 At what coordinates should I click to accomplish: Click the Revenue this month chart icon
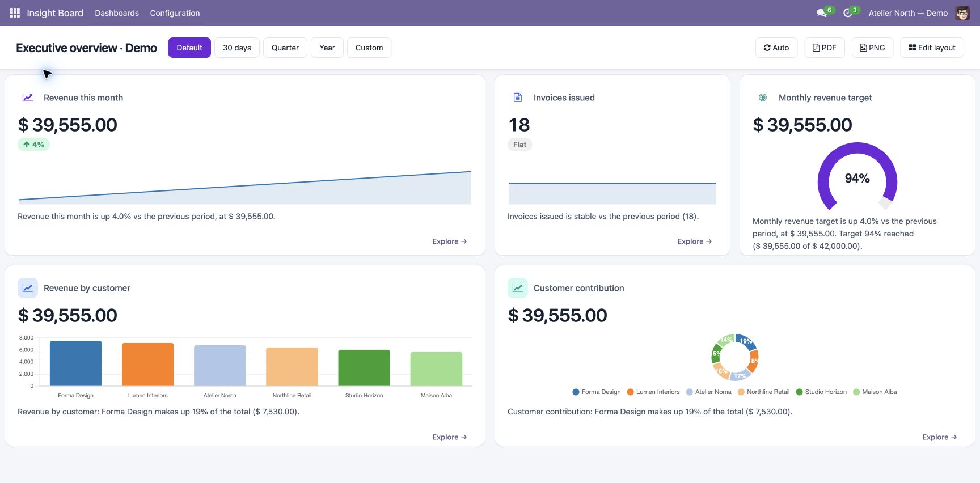[x=28, y=98]
